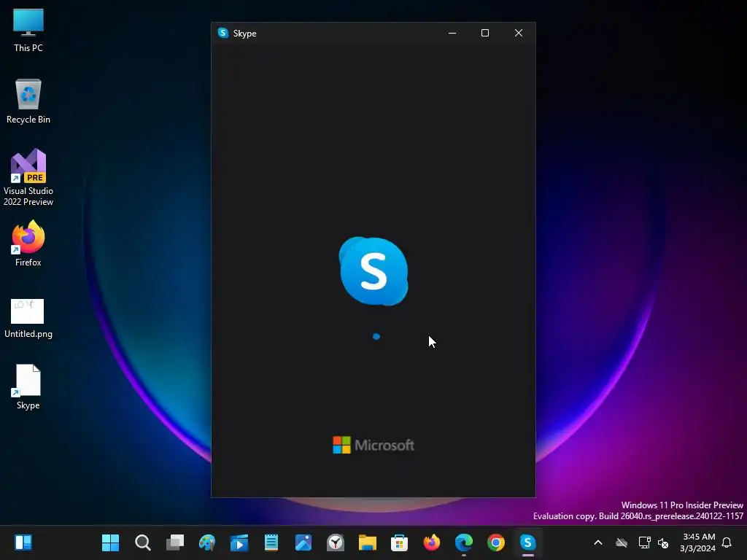Open Photos app from the taskbar
747x560 pixels.
(303, 542)
